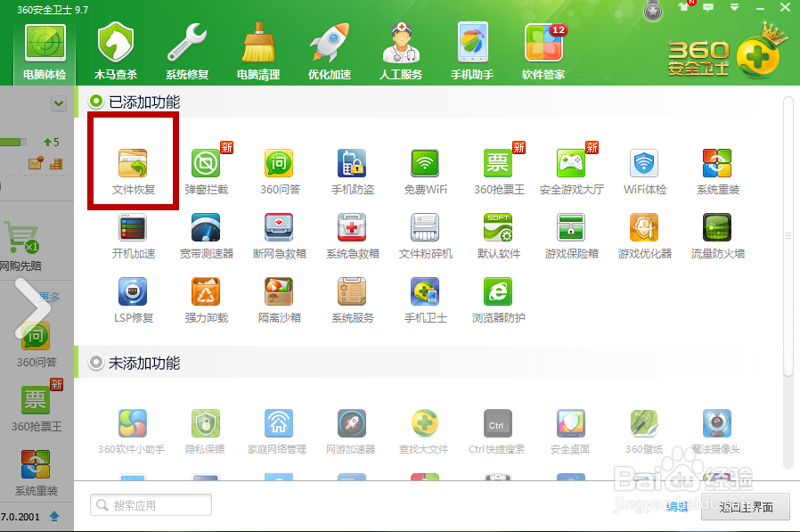Launch 弹窗拦截 popup blocker
The width and height of the screenshot is (800, 532).
pos(206,172)
